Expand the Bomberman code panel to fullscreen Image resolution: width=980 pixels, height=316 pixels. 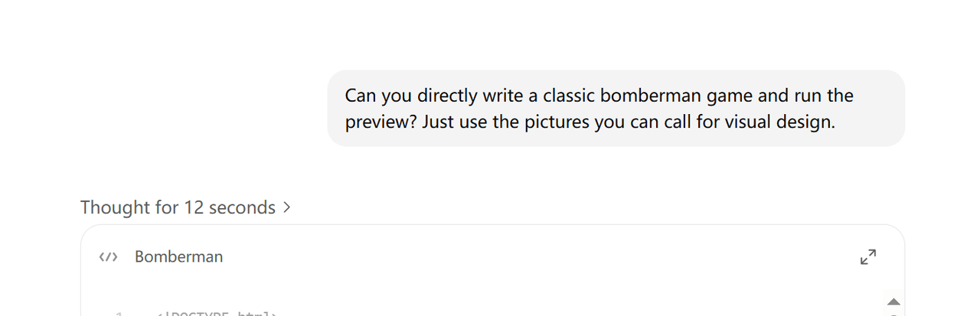pos(867,257)
